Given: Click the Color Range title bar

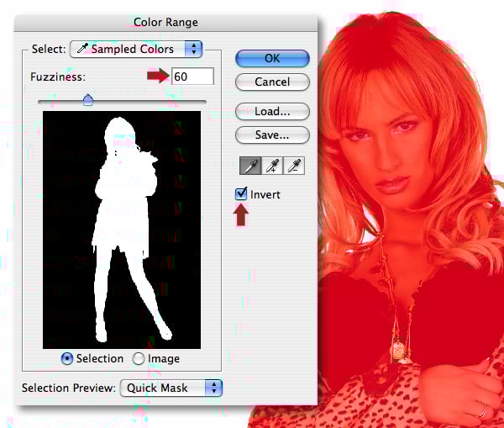Looking at the screenshot, I should (x=165, y=23).
